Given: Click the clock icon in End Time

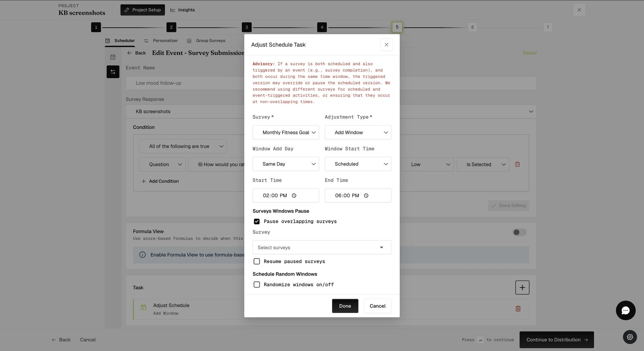Looking at the screenshot, I should (366, 195).
